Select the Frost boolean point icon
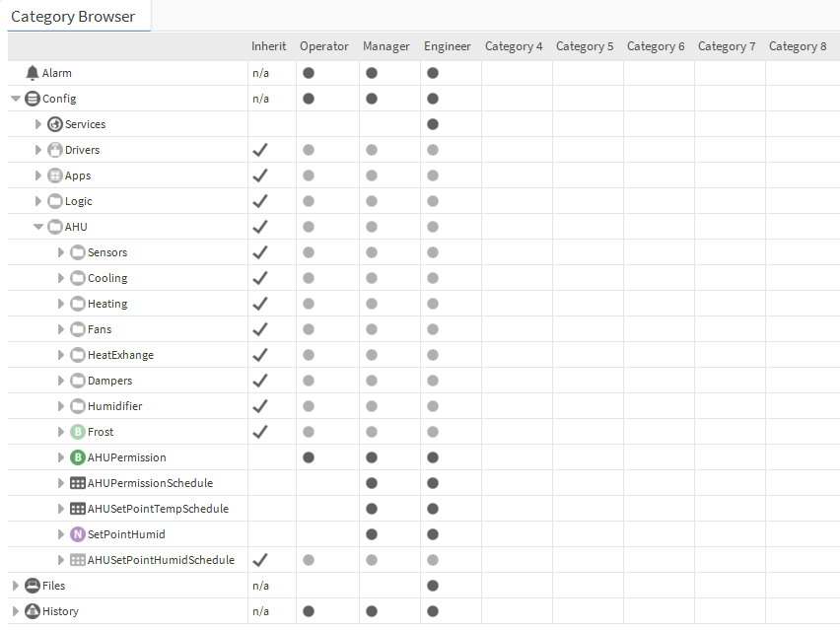This screenshot has width=840, height=630. click(77, 431)
